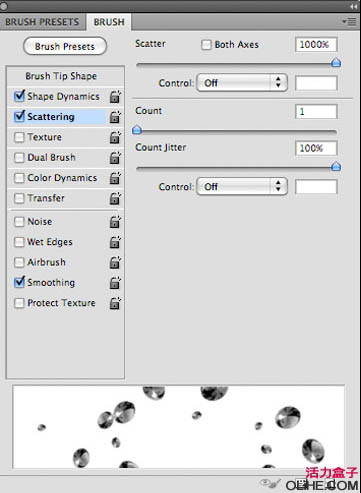The image size is (361, 493).
Task: Open the panel options menu icon
Action: 349,22
